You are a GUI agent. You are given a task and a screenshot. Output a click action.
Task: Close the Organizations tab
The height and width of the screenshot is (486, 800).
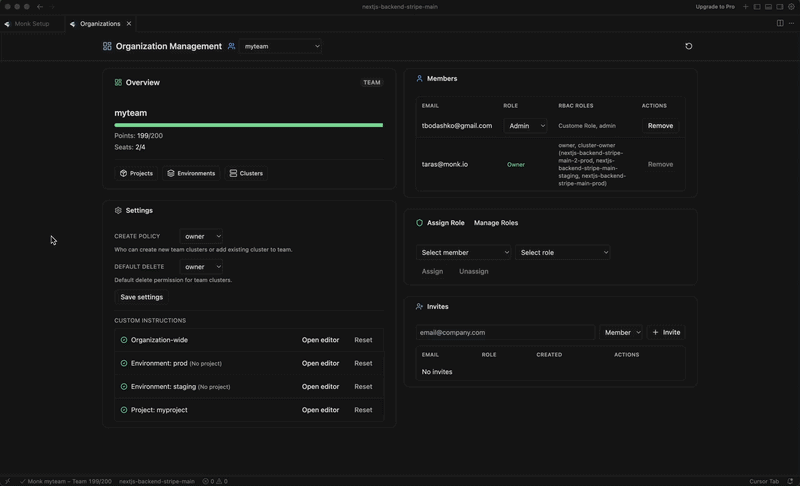129,23
